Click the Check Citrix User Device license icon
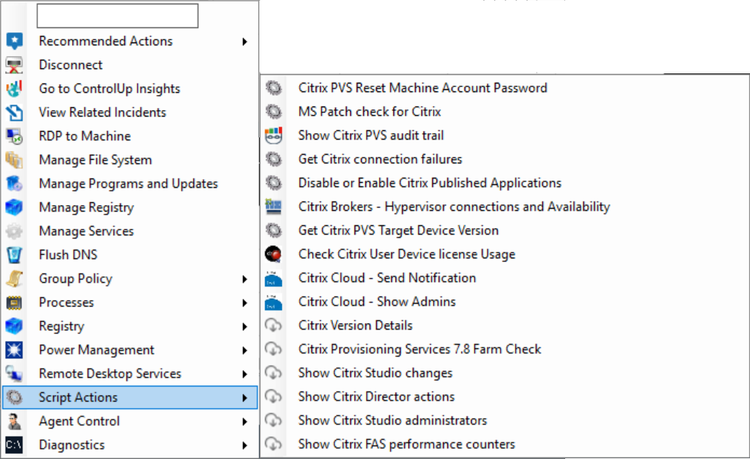This screenshot has width=750, height=459. coord(274,254)
